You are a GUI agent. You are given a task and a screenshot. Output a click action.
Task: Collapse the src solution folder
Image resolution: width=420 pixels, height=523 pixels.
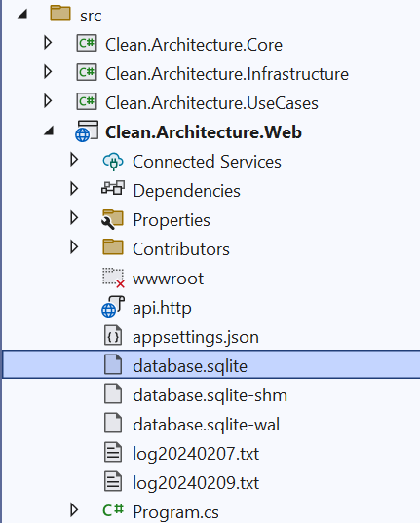[22, 14]
